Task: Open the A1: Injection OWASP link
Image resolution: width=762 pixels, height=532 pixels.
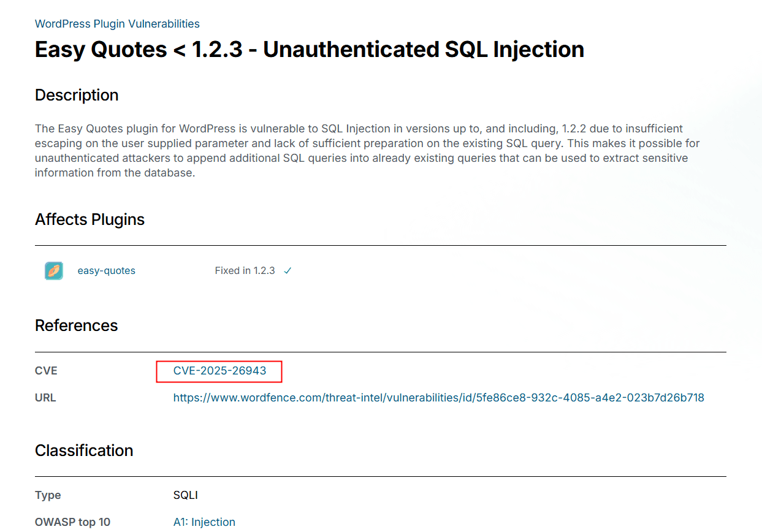Action: [204, 522]
